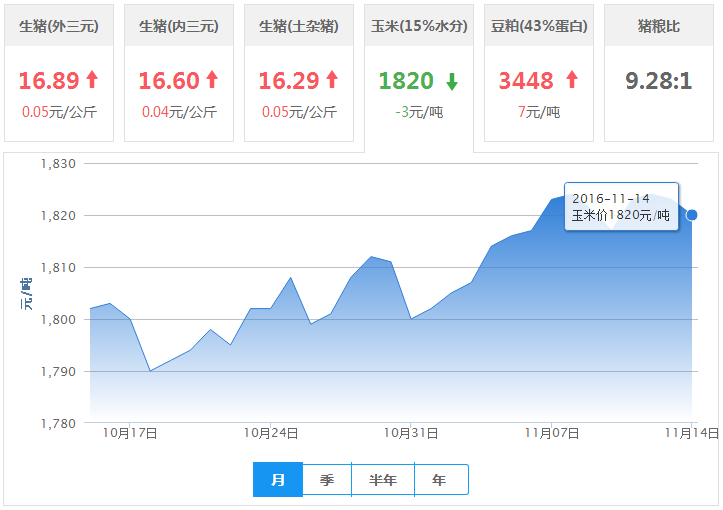This screenshot has height=510, width=723.
Task: Click the 11月14日 axis label
Action: point(692,433)
